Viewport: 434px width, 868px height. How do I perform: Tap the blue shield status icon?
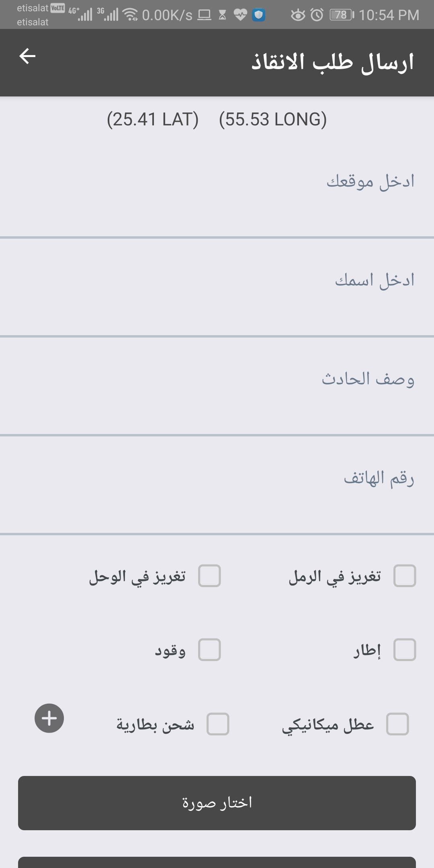(x=259, y=15)
